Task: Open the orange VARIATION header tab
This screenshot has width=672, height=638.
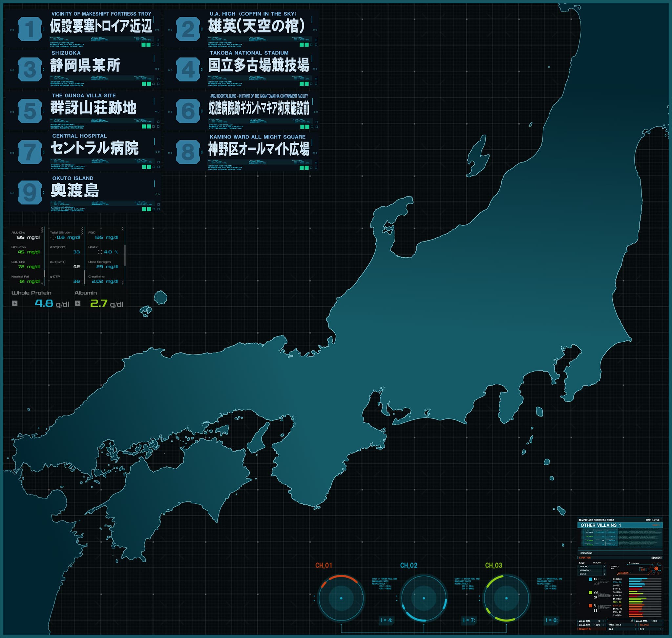Action: (585, 558)
